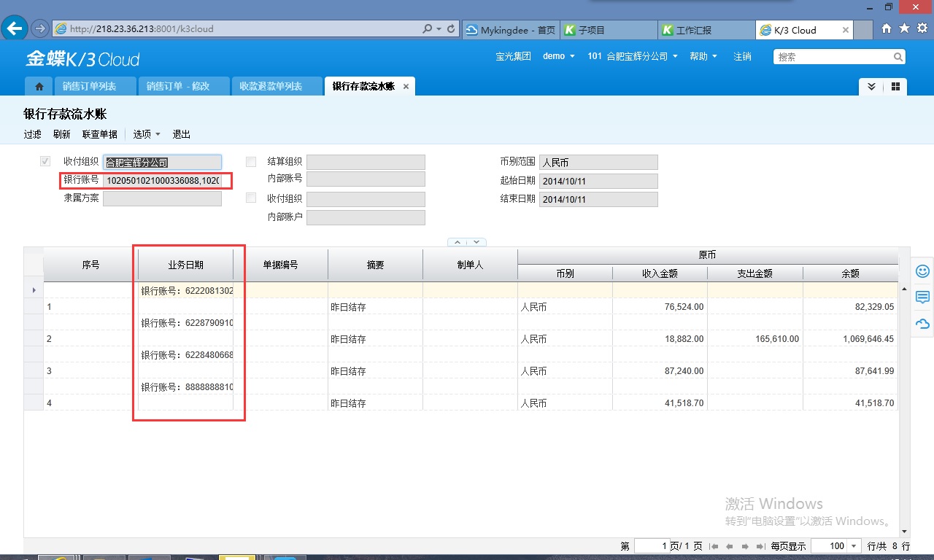Viewport: 934px width, 560px height.
Task: Click into the 搜索 search field
Action: tap(832, 57)
